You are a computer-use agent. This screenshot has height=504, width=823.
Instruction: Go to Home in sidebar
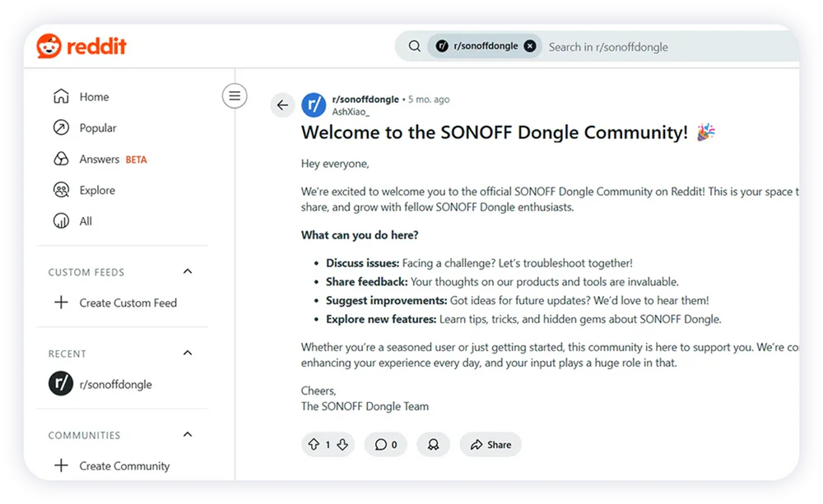tap(93, 97)
